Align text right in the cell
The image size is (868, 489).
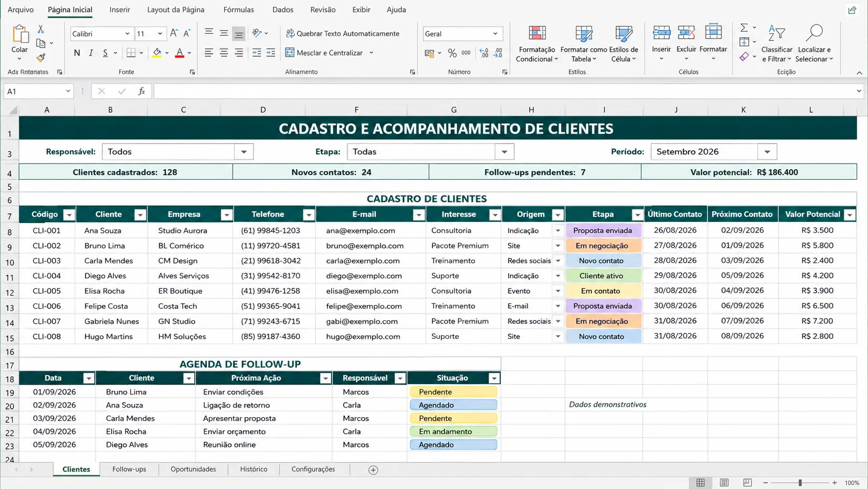pyautogui.click(x=238, y=52)
